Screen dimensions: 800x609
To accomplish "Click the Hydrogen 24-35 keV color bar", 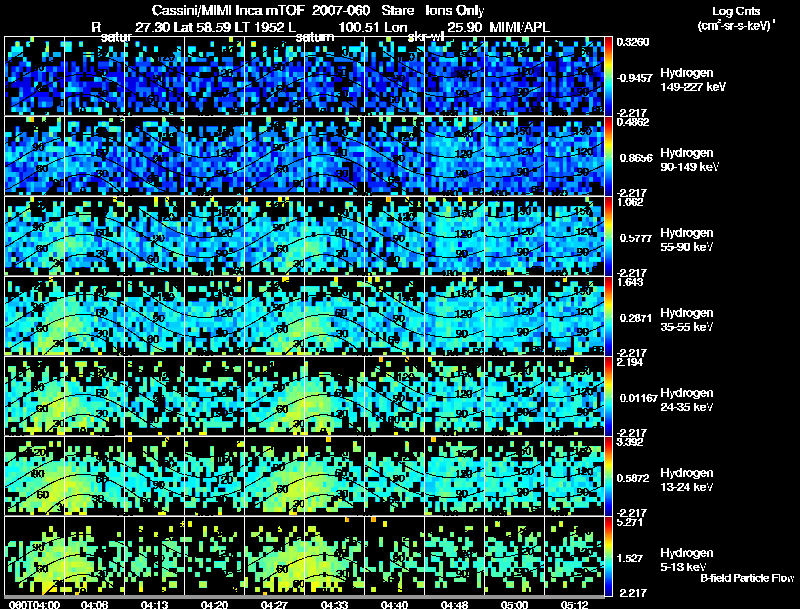I will (x=608, y=396).
